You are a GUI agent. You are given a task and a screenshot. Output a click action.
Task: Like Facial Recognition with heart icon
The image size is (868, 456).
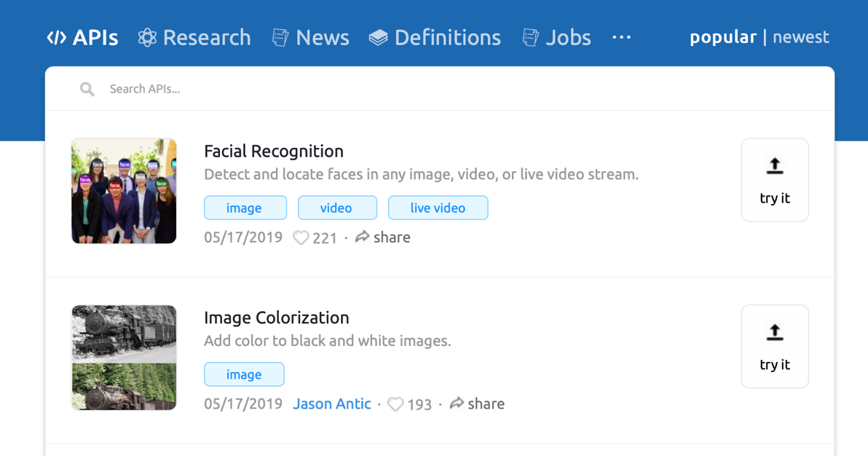(x=301, y=238)
